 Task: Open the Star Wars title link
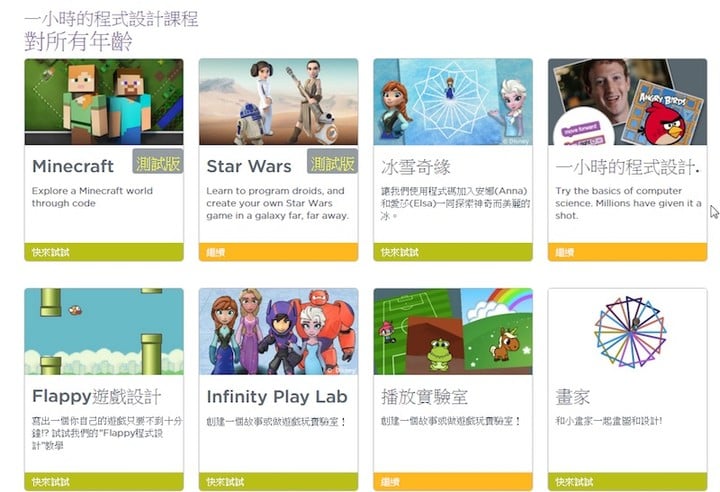[x=249, y=166]
